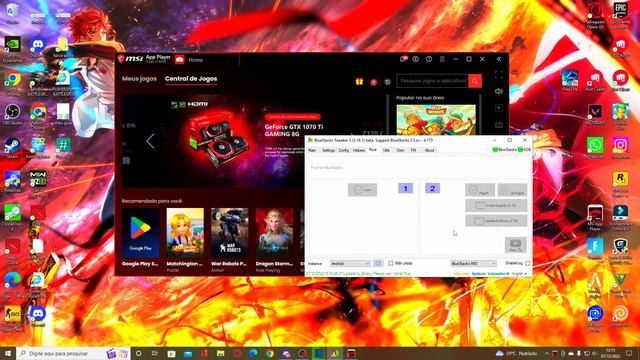The height and width of the screenshot is (360, 640).
Task: Switch to Central de Jogos tab
Action: [191, 78]
